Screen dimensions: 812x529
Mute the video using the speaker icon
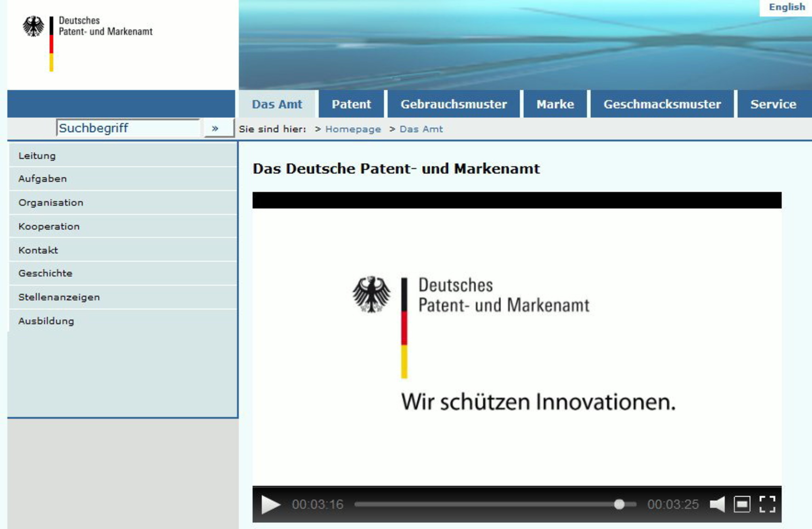coord(717,504)
